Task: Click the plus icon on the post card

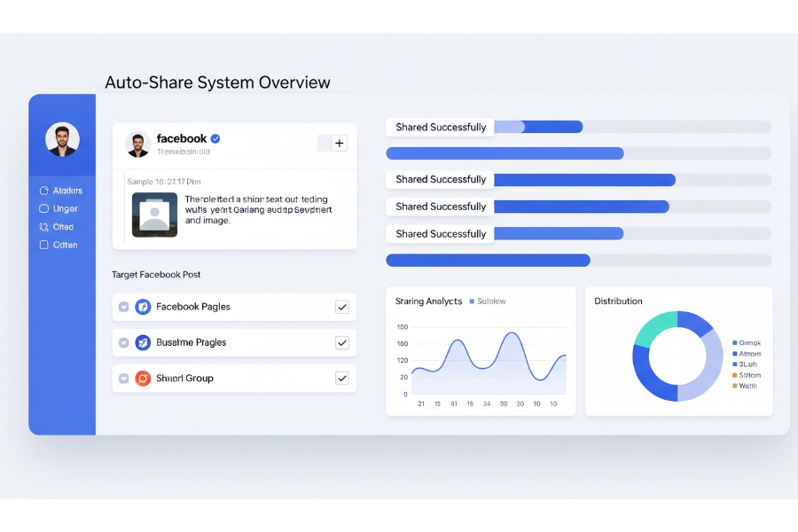Action: tap(339, 143)
